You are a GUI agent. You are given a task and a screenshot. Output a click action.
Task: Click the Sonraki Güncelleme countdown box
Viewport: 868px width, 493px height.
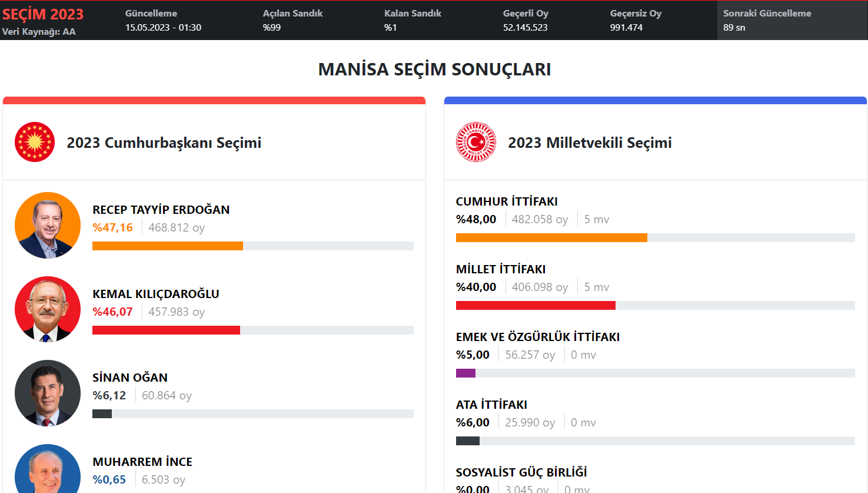point(792,20)
